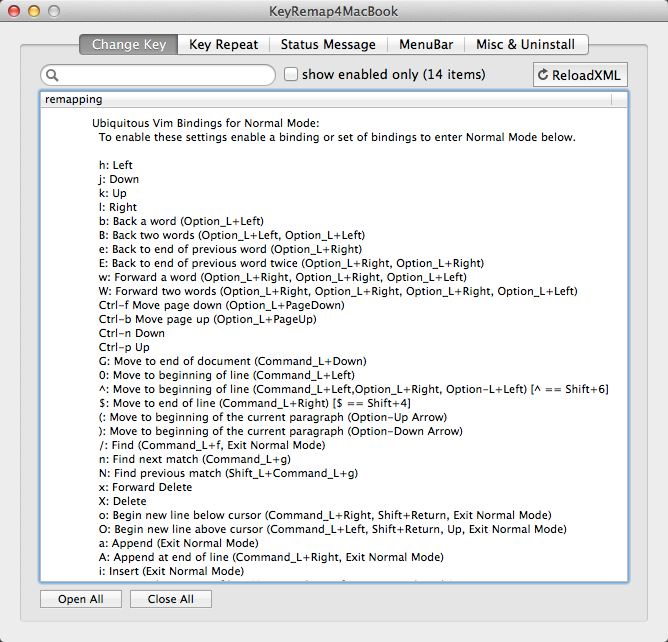Click the 'k: Up' line

(x=112, y=193)
